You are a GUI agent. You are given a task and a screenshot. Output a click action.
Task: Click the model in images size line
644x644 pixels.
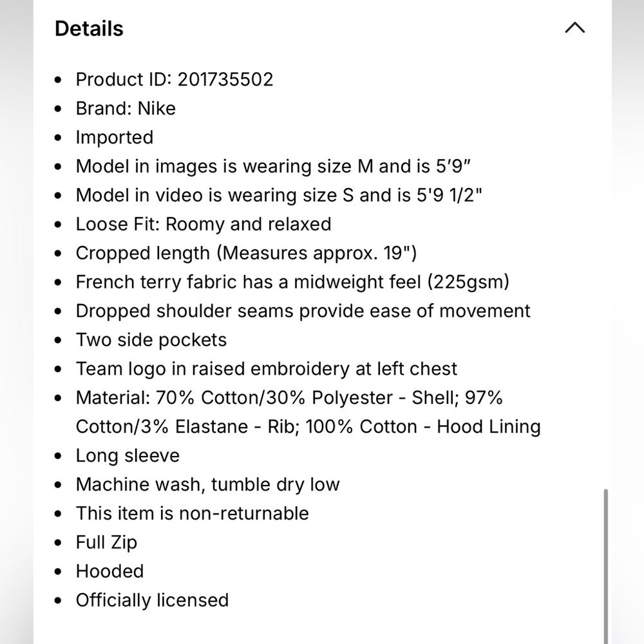pos(273,166)
